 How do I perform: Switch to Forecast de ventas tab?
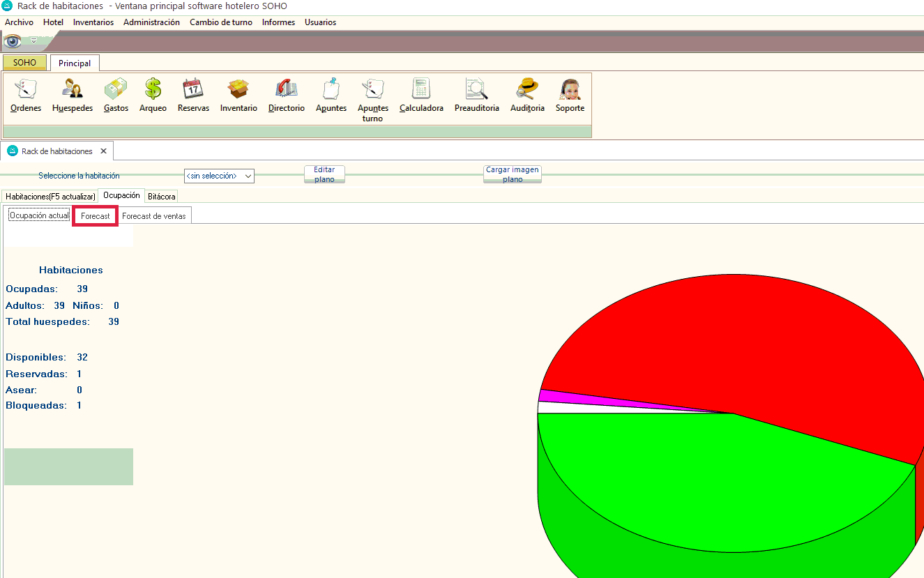(x=154, y=216)
